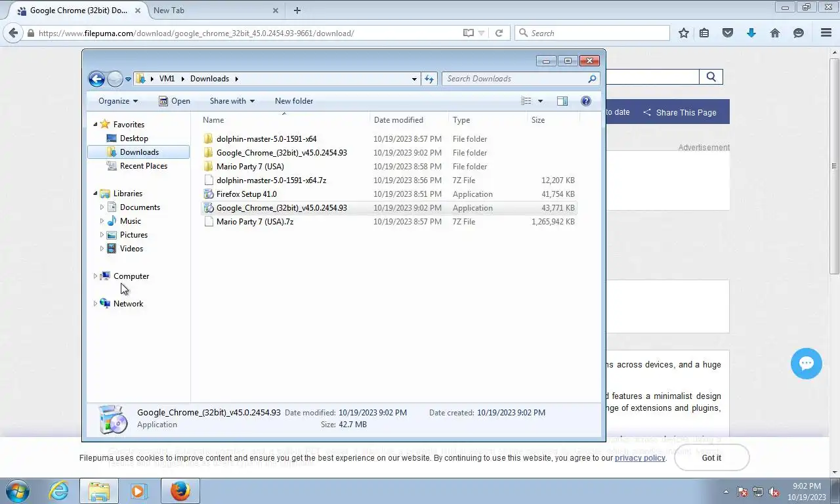Open the Windows Start menu
840x504 pixels.
tap(17, 491)
